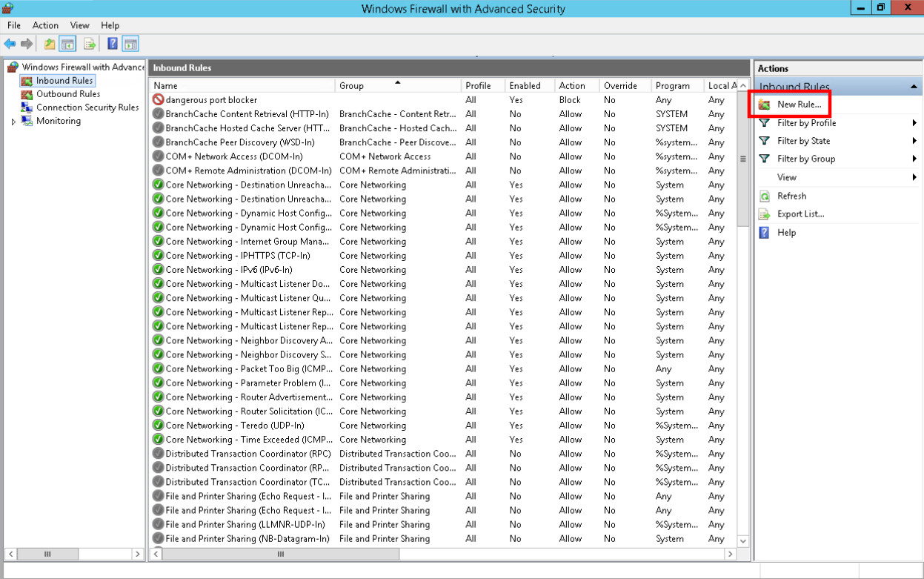The image size is (924, 579).
Task: Click the Back arrow toolbar icon
Action: click(10, 44)
